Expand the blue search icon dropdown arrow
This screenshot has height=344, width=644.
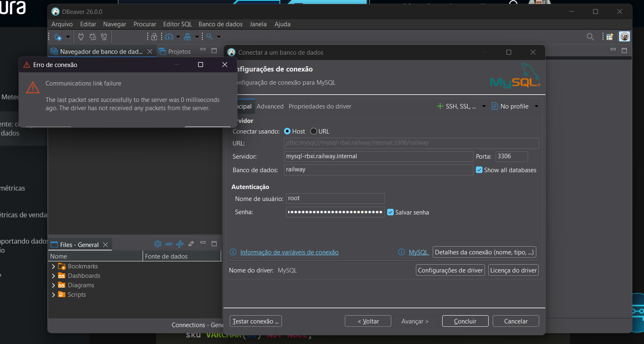(x=219, y=37)
